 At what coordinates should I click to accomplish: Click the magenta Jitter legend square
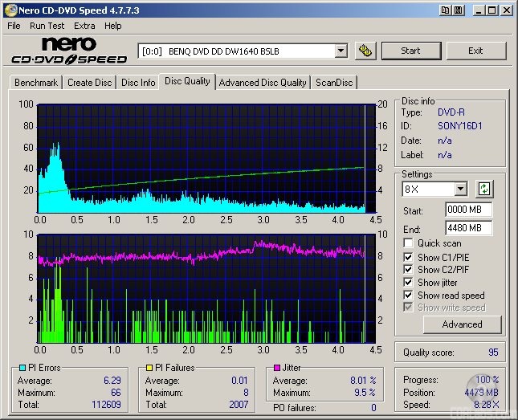pos(275,368)
